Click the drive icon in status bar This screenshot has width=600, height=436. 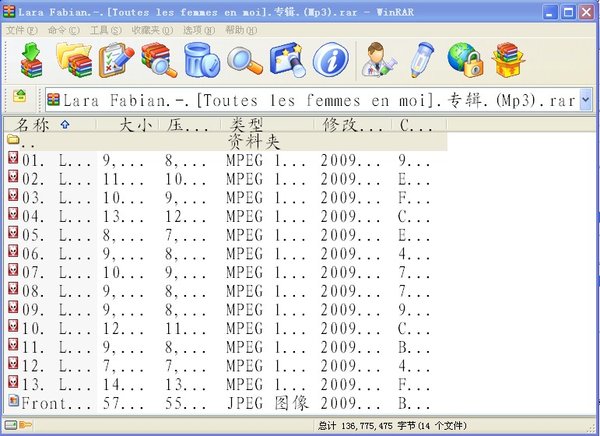click(10, 425)
